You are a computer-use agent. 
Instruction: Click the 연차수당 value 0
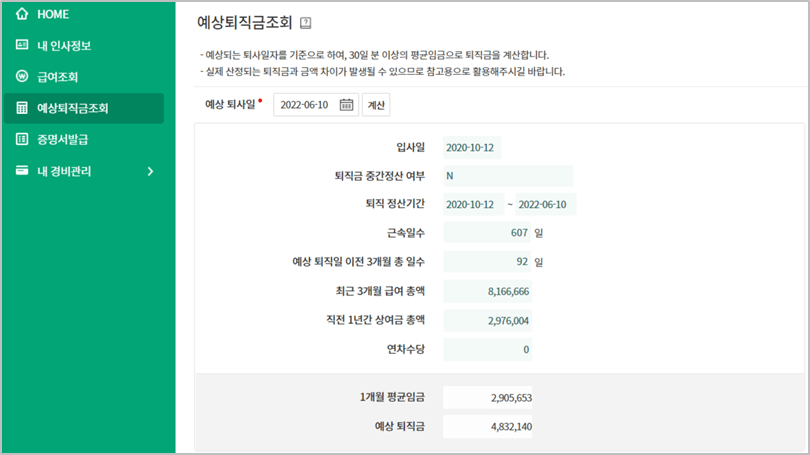[x=487, y=350]
